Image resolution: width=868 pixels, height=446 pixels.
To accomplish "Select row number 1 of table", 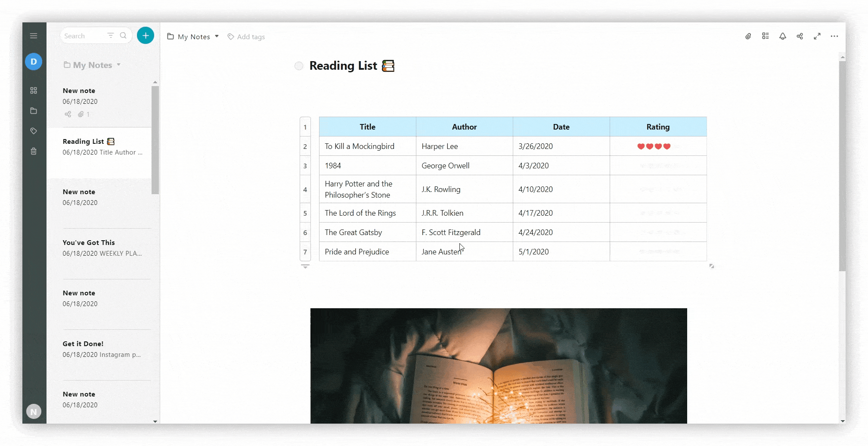I will (305, 127).
